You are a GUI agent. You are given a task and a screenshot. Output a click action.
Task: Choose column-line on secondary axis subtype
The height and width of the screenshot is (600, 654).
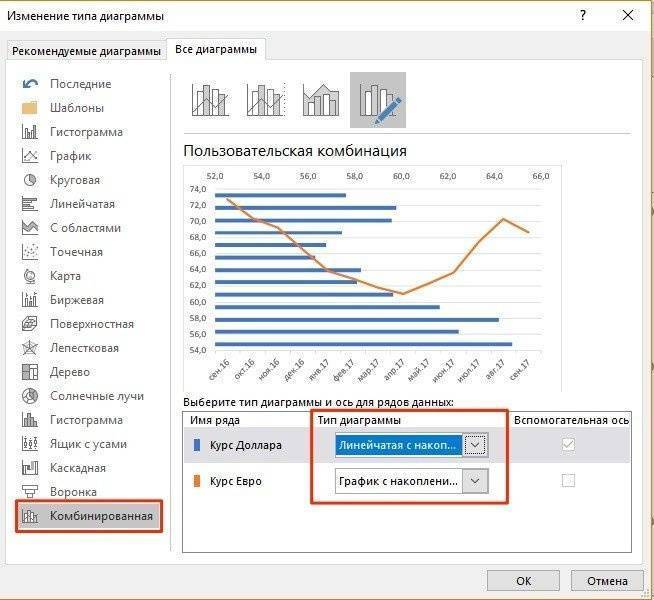pyautogui.click(x=266, y=100)
